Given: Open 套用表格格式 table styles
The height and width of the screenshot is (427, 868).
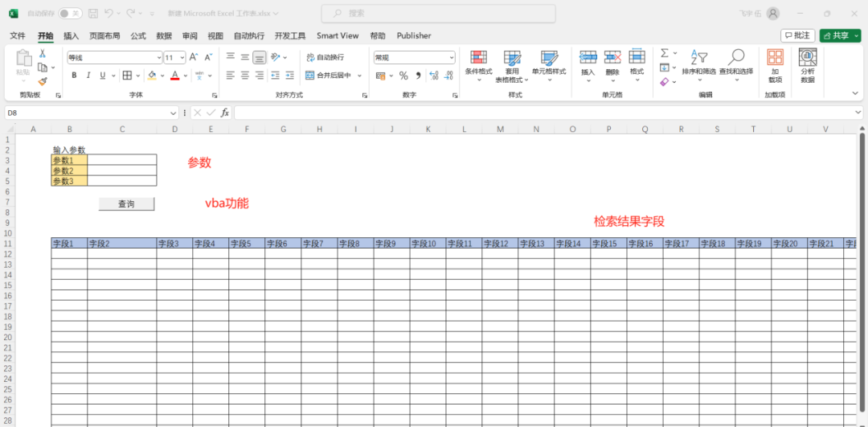Looking at the screenshot, I should [x=511, y=66].
